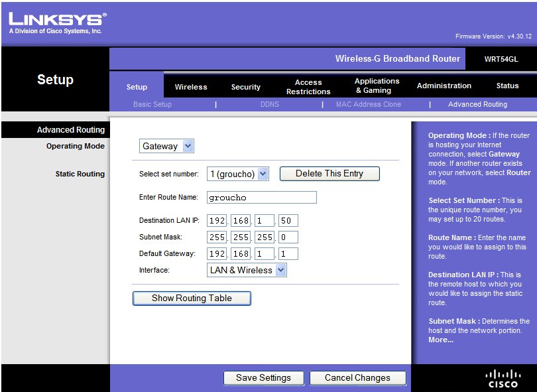The width and height of the screenshot is (537, 392).
Task: Click the Enter Route Name field
Action: [261, 198]
